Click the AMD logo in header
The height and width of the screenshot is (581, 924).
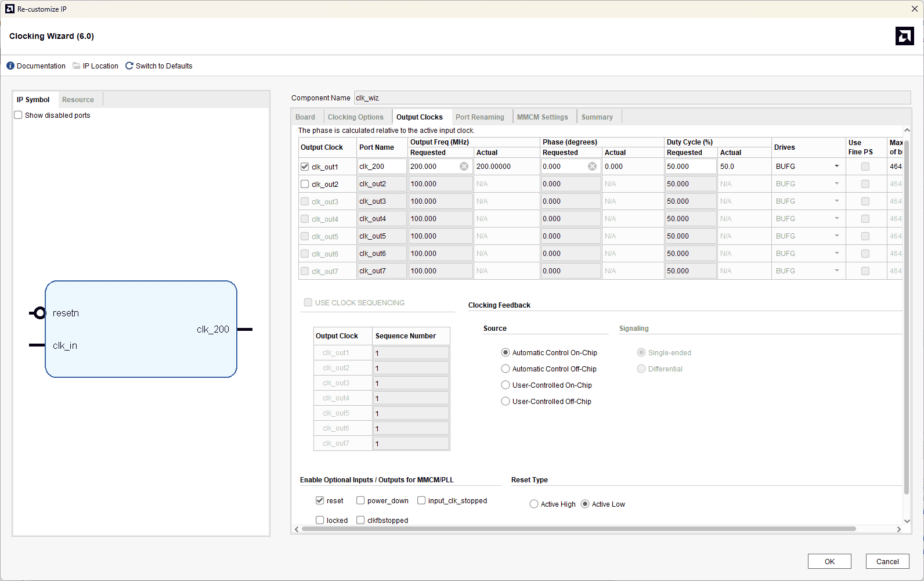click(x=904, y=37)
